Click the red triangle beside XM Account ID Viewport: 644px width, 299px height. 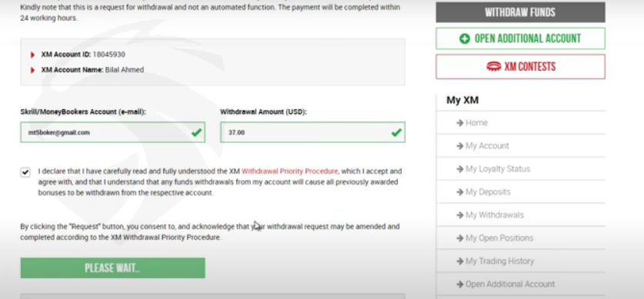click(x=33, y=55)
